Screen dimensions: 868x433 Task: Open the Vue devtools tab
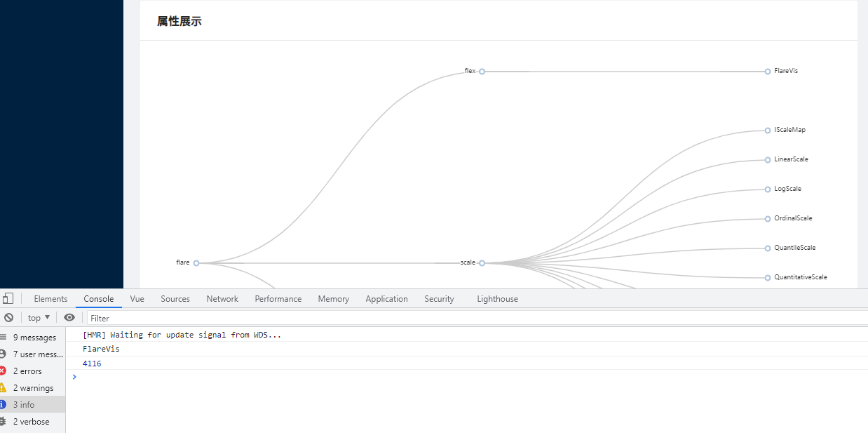click(137, 299)
